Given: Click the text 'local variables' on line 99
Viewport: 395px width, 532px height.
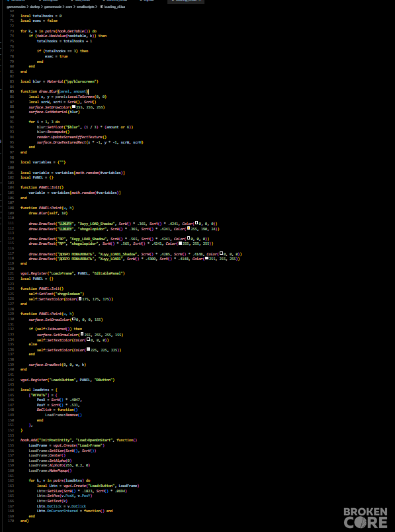Looking at the screenshot, I should click(x=36, y=162).
